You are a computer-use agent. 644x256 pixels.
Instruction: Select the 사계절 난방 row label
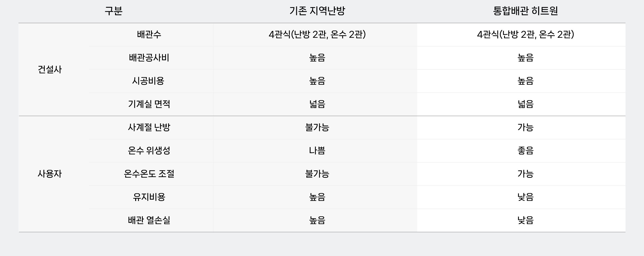pos(149,127)
